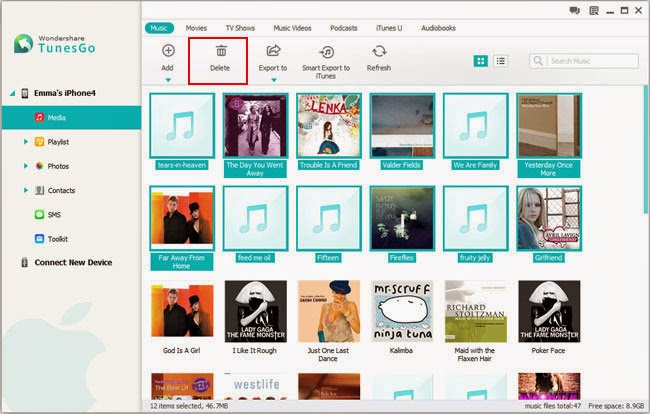Select the Music tab
The height and width of the screenshot is (414, 650).
coord(159,28)
